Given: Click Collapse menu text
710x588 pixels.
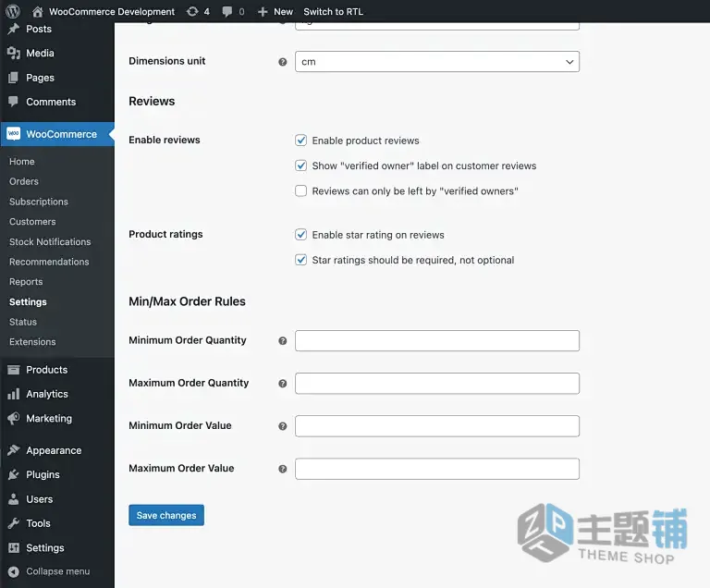Looking at the screenshot, I should tap(58, 571).
